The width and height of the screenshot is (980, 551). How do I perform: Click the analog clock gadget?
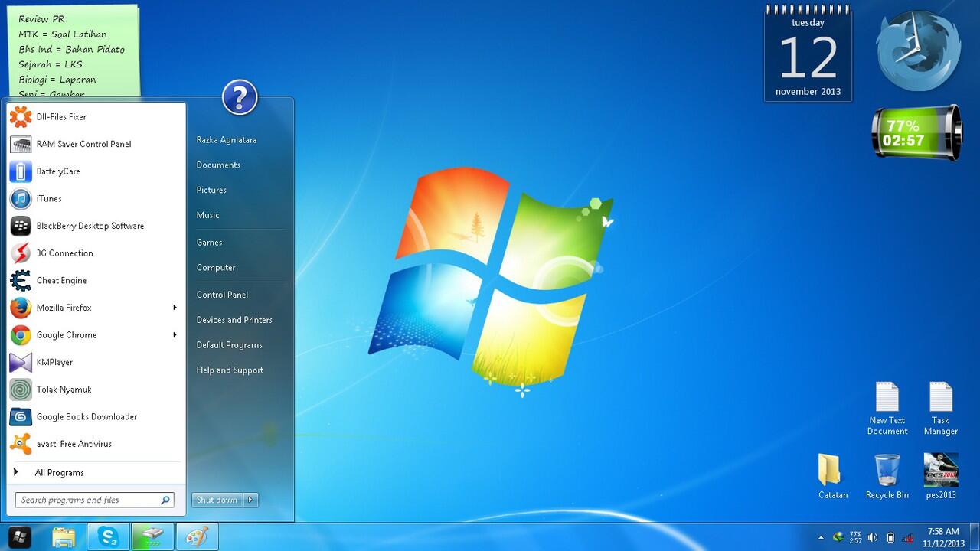click(918, 50)
